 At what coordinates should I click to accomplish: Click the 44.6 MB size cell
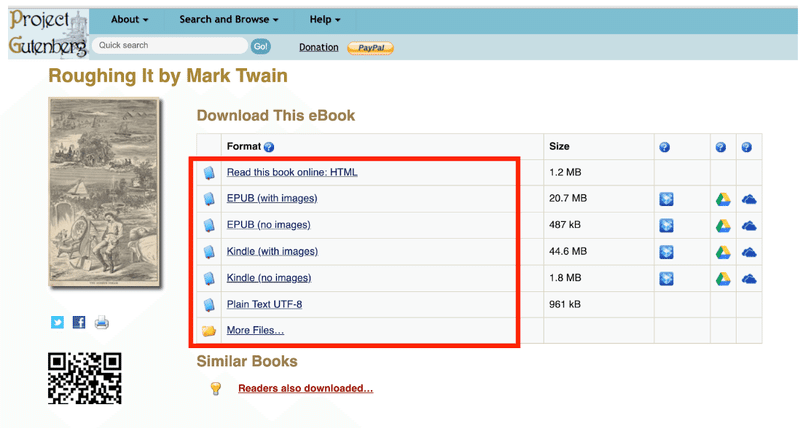pyautogui.click(x=598, y=251)
